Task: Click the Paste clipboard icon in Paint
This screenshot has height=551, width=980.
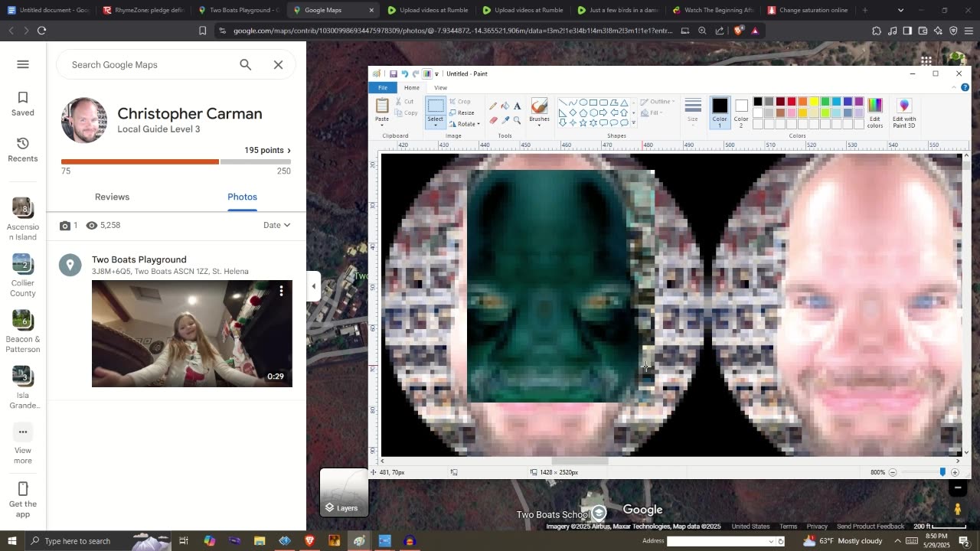Action: [382, 106]
